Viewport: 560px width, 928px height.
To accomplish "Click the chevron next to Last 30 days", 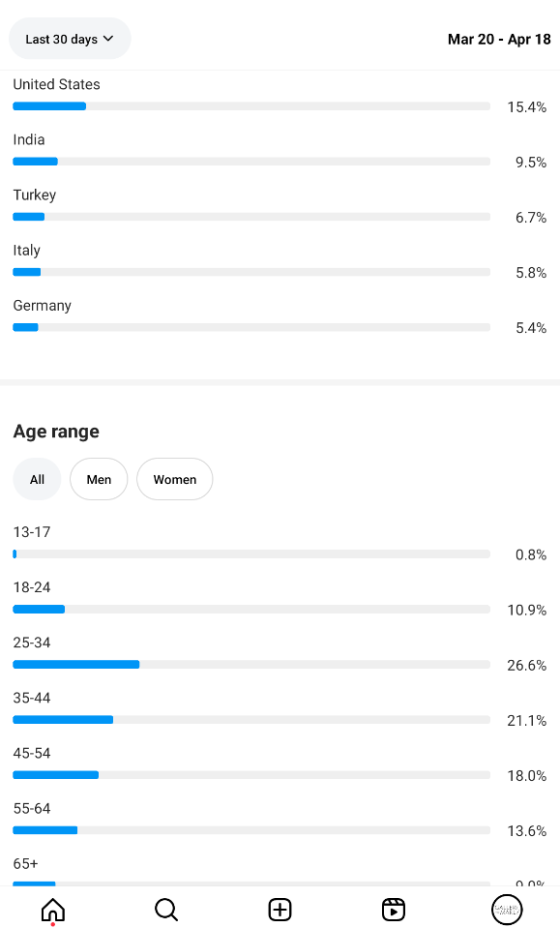I will pos(108,39).
